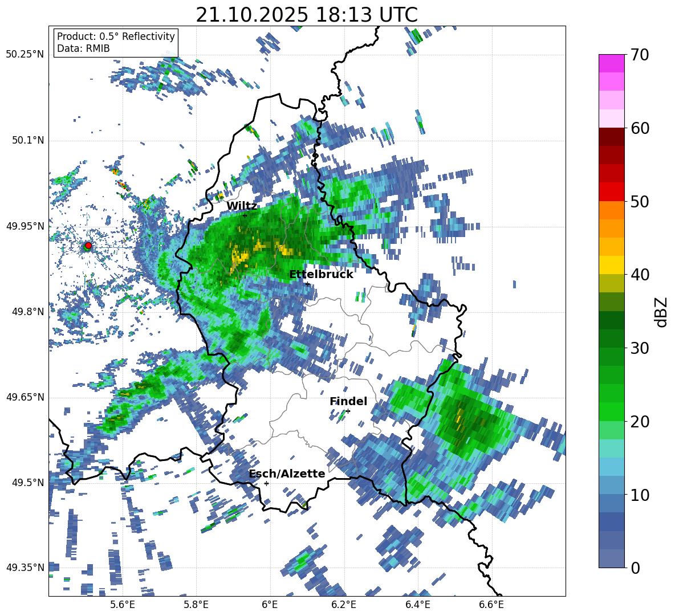The height and width of the screenshot is (616, 675).
Task: Click the cross marker at Wiltz
Action: tap(245, 215)
